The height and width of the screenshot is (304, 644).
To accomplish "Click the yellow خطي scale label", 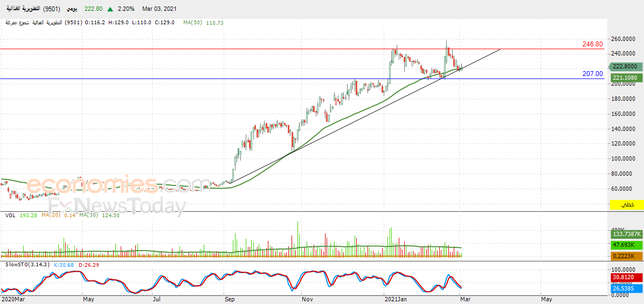I will pos(627,205).
